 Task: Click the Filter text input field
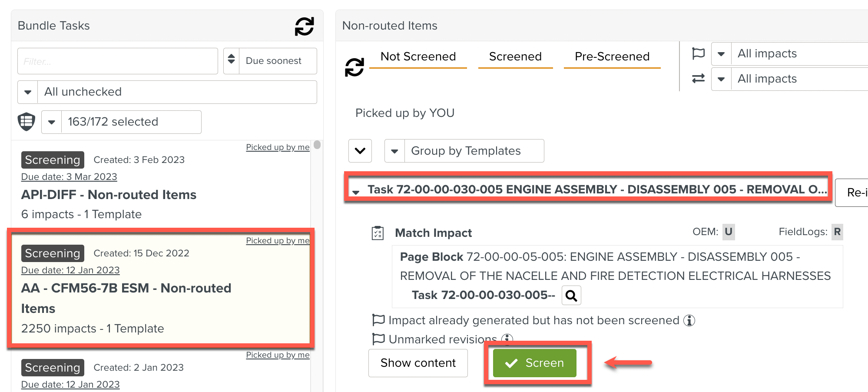pyautogui.click(x=117, y=61)
